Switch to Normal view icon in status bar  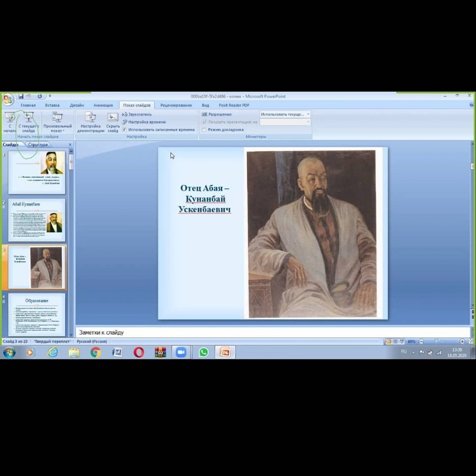(389, 342)
